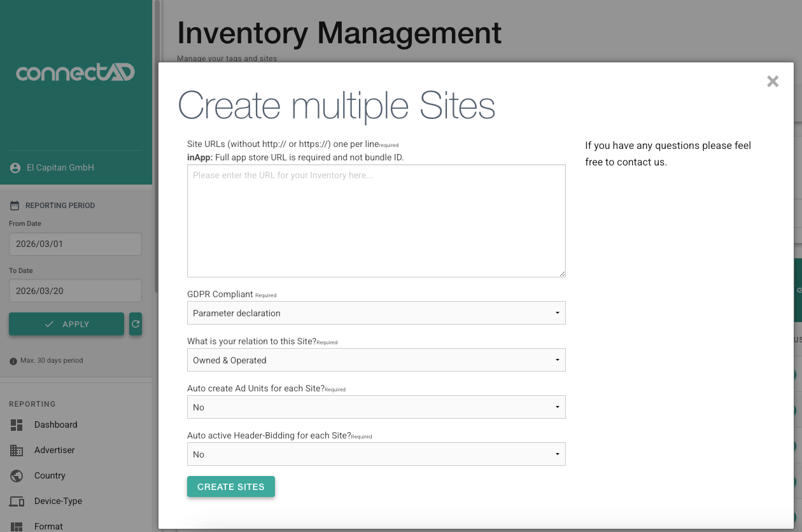The image size is (802, 532).
Task: Click the Dashboard icon in sidebar
Action: point(17,425)
